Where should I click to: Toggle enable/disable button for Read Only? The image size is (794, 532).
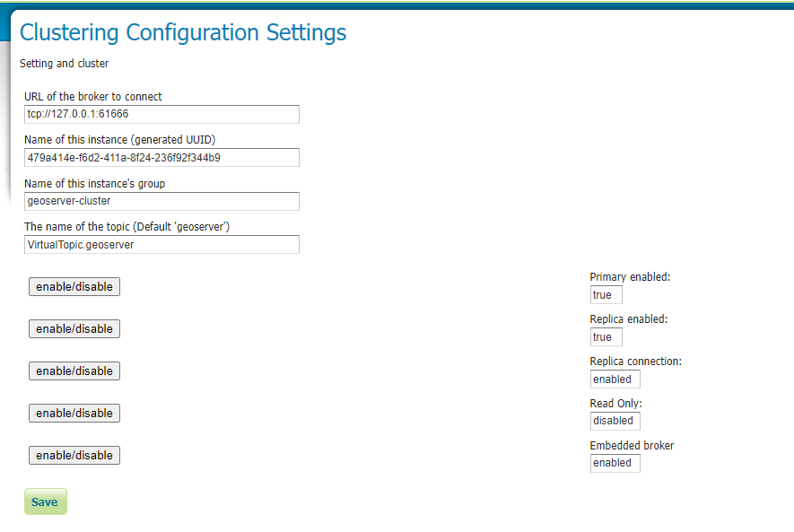click(74, 414)
